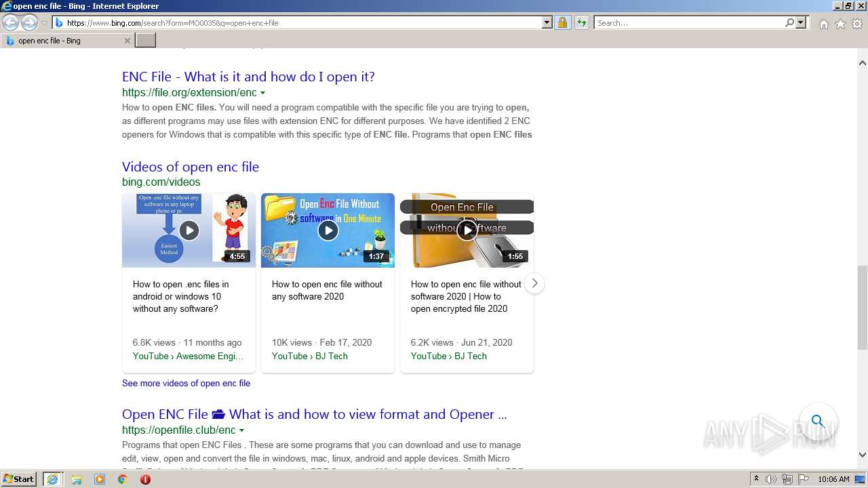Click the Internet Explorer taskbar icon
The image size is (868, 488).
pos(52,479)
